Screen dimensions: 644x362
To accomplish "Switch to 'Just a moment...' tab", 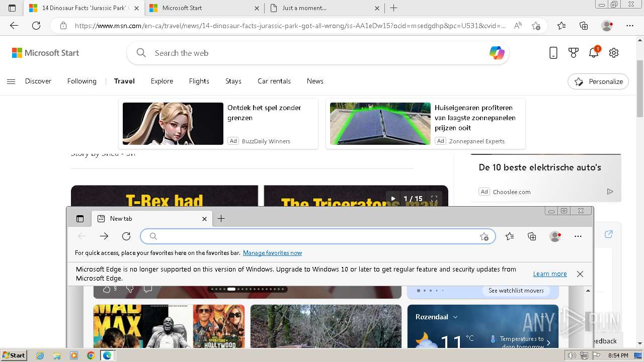I will (325, 8).
